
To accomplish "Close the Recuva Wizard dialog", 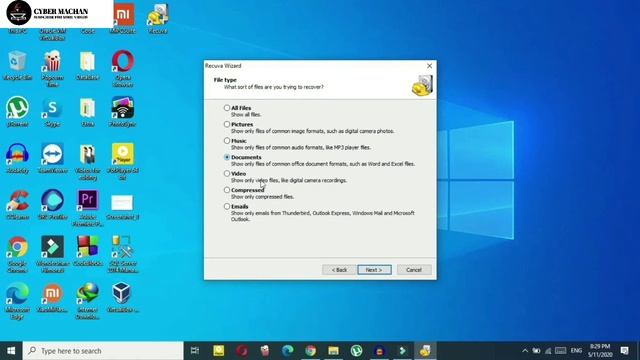I will pyautogui.click(x=429, y=66).
